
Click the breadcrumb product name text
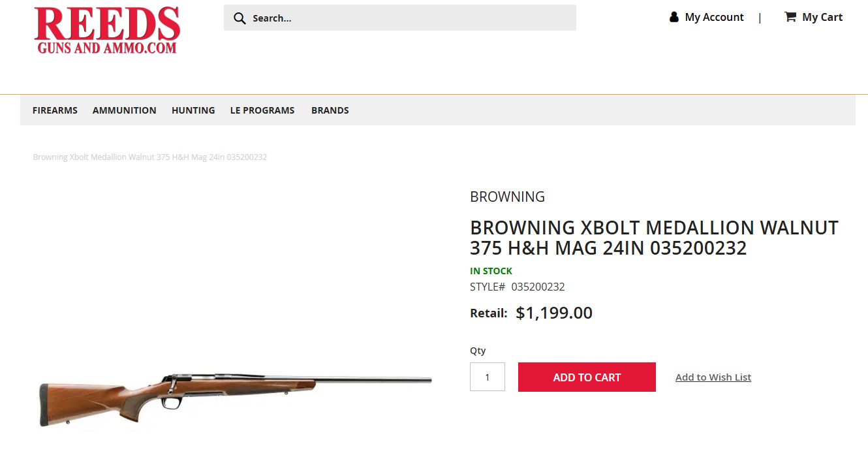click(149, 157)
